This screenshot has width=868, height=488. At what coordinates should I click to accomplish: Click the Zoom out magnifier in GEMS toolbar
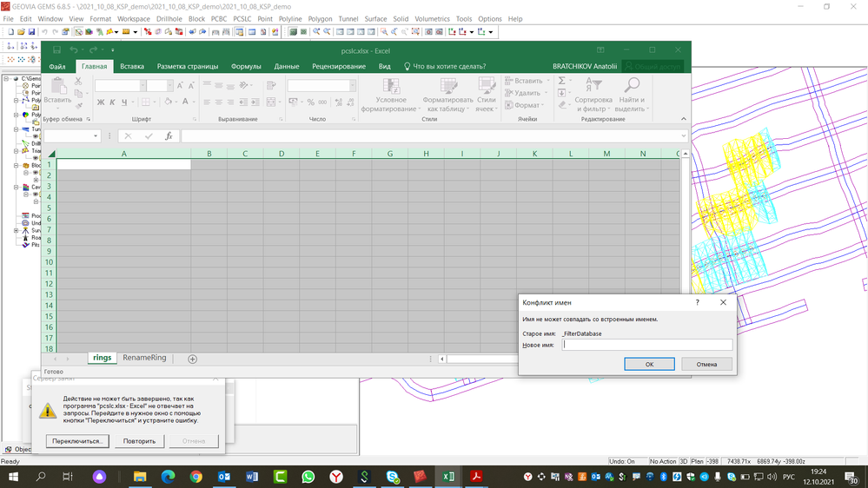328,32
